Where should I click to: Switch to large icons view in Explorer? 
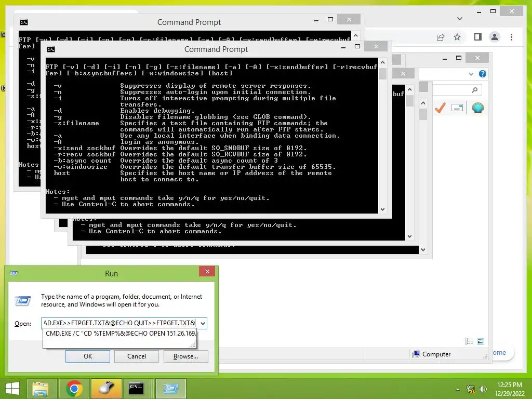click(x=481, y=341)
